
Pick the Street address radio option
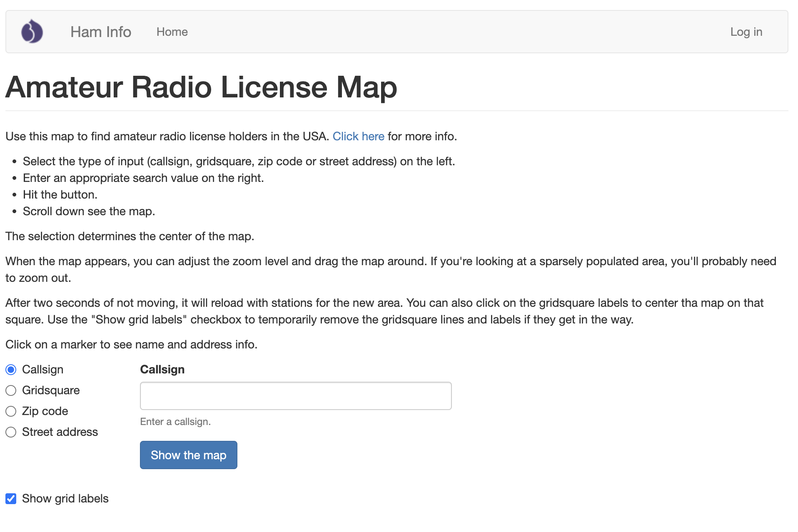[11, 432]
